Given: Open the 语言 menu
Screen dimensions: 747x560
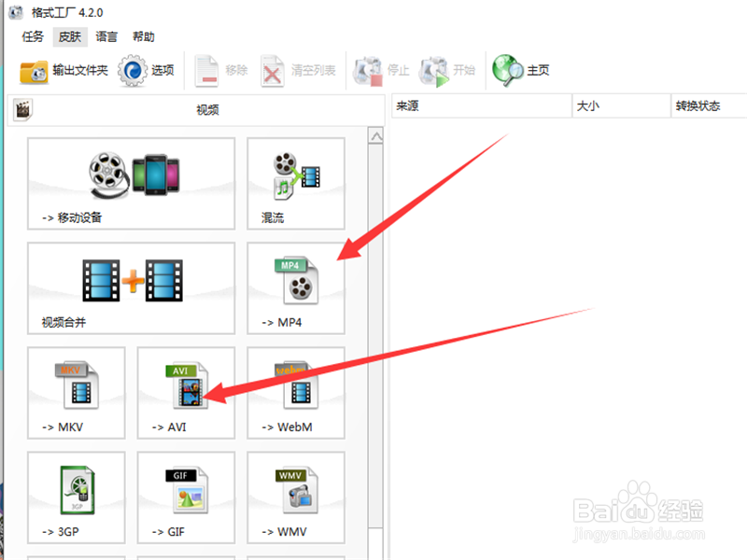Looking at the screenshot, I should [x=106, y=36].
